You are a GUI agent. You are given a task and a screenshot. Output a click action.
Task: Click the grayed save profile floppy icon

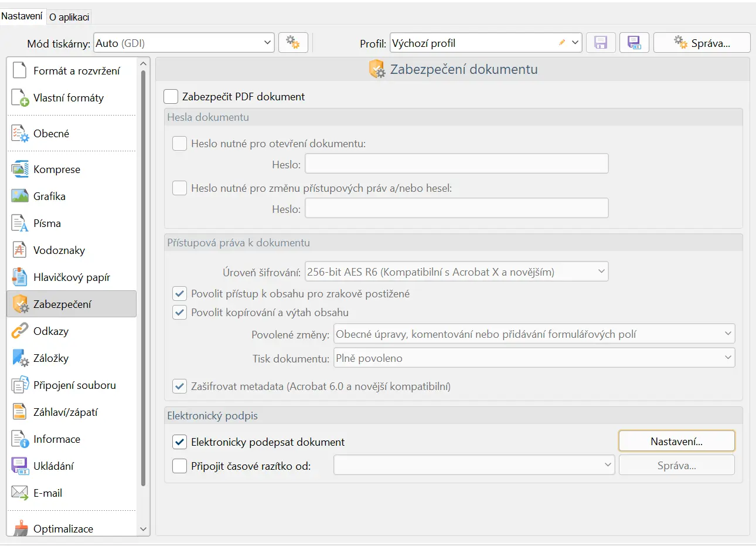pyautogui.click(x=601, y=43)
